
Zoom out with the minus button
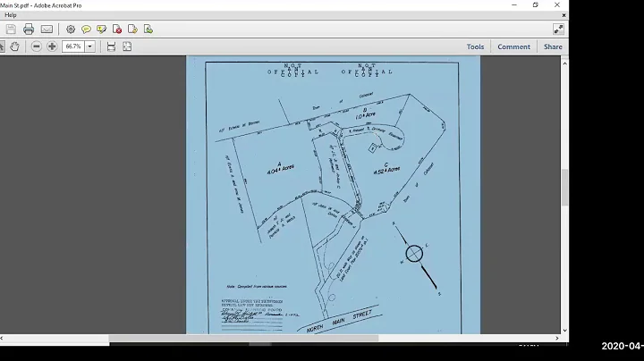36,46
